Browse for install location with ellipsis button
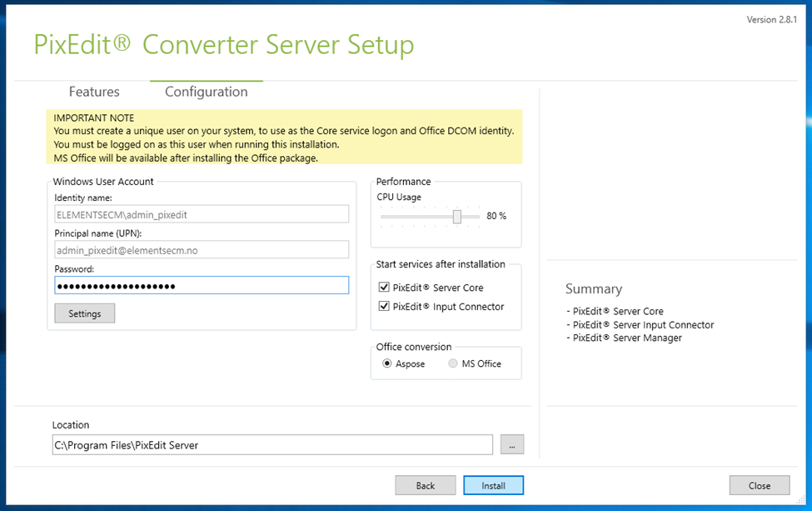The image size is (812, 511). coord(512,445)
